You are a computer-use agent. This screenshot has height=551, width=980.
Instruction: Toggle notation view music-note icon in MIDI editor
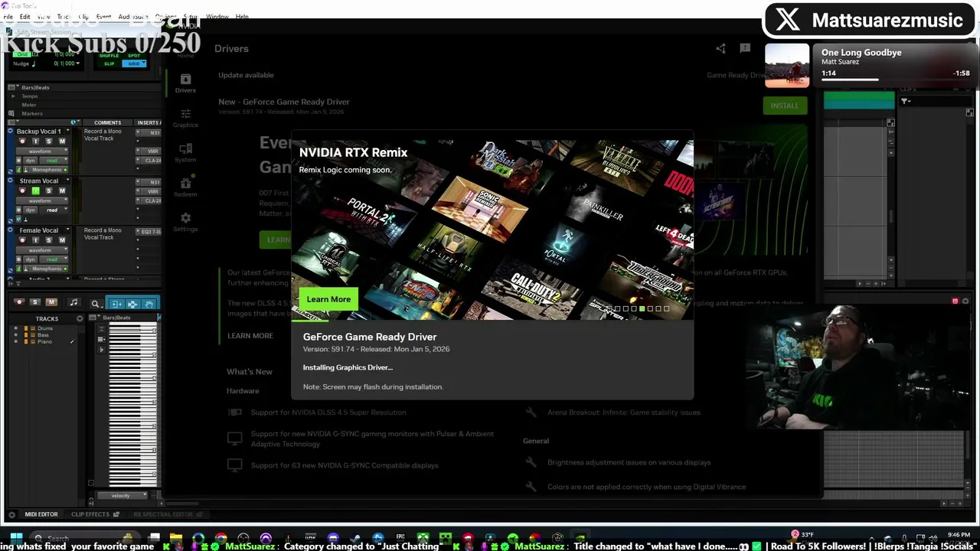[74, 302]
